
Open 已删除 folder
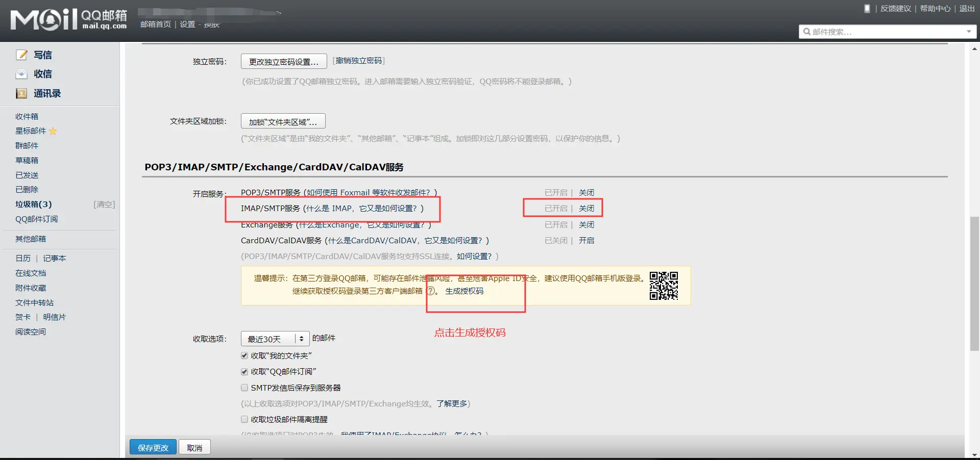(x=27, y=190)
